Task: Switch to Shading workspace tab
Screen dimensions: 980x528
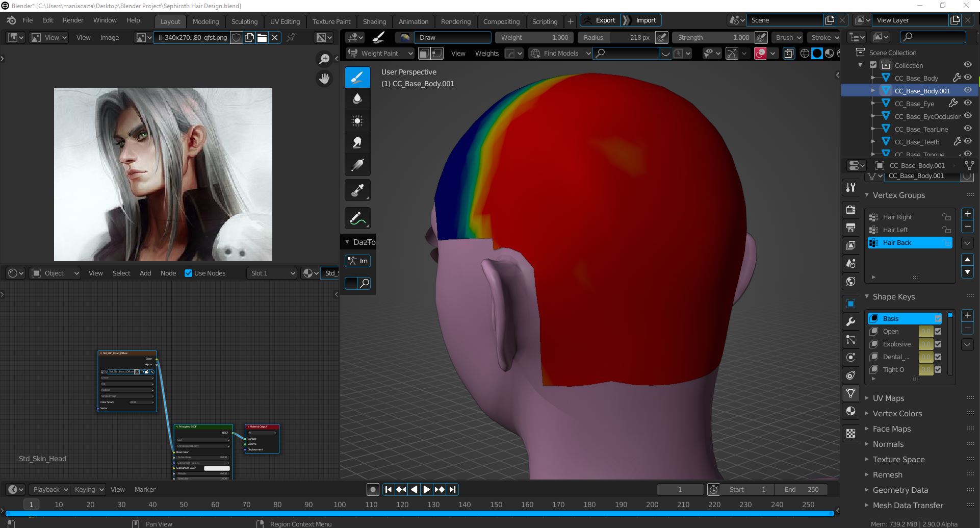Action: (374, 21)
